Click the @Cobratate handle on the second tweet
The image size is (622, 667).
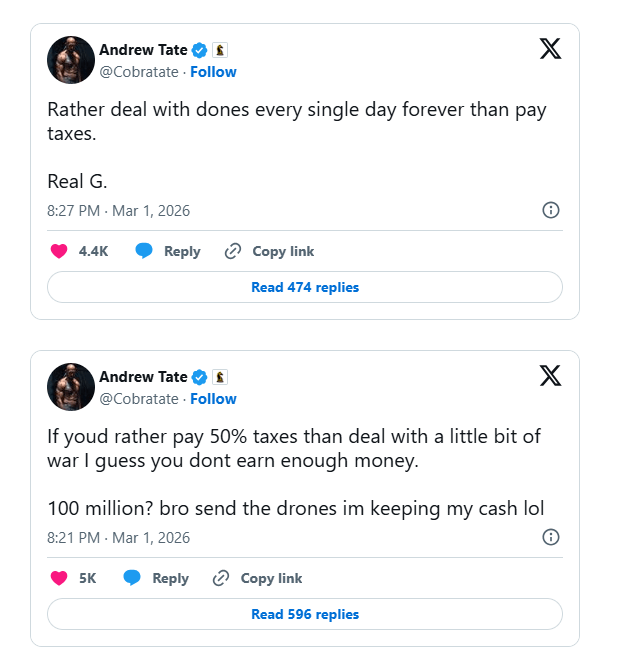click(x=139, y=399)
